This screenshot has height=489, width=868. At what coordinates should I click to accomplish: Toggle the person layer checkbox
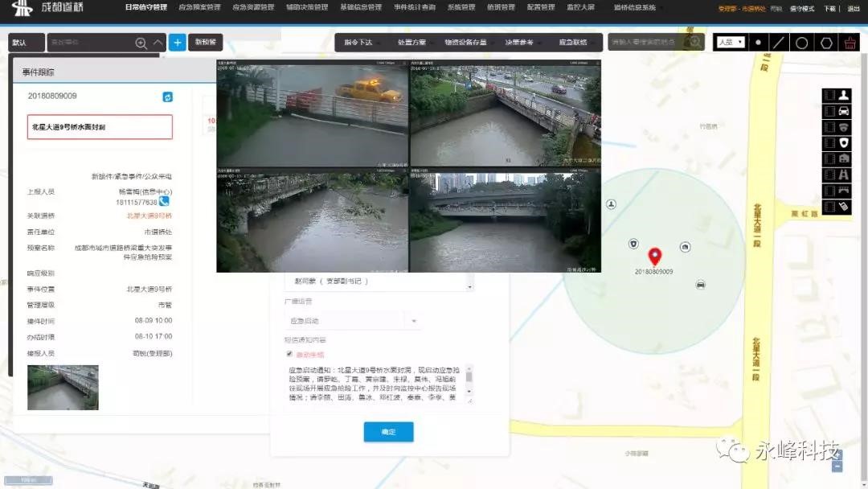tap(829, 95)
